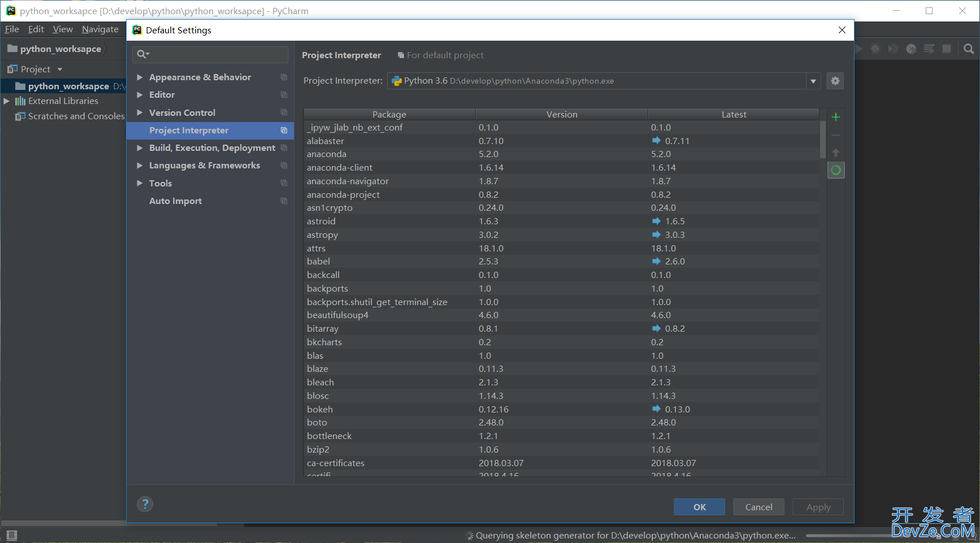Image resolution: width=980 pixels, height=543 pixels.
Task: Click the green plus install package icon
Action: click(836, 117)
